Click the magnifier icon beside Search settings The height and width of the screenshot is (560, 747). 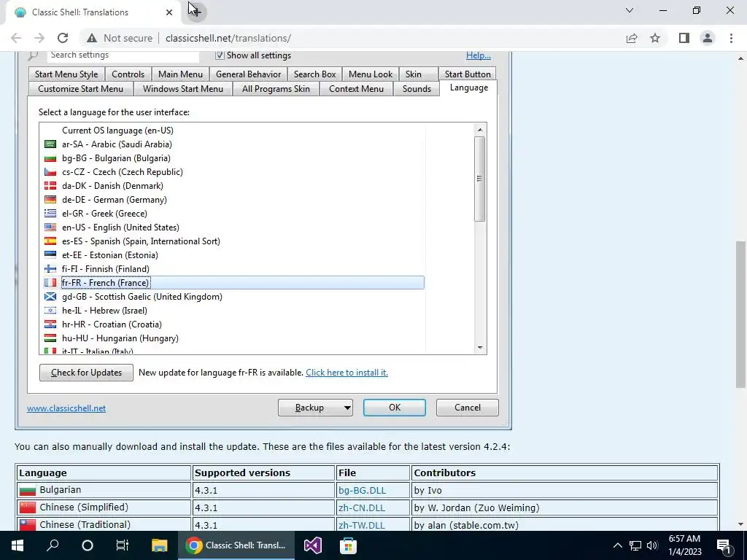coord(33,55)
